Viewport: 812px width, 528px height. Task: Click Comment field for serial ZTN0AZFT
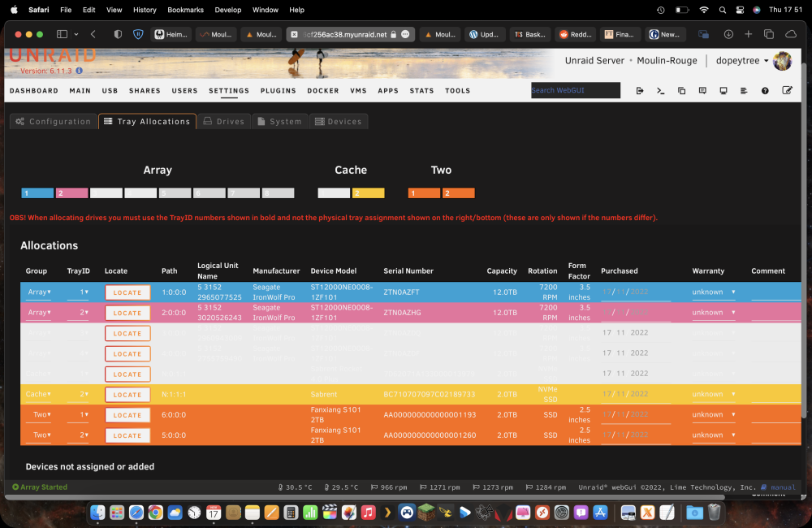[775, 292]
